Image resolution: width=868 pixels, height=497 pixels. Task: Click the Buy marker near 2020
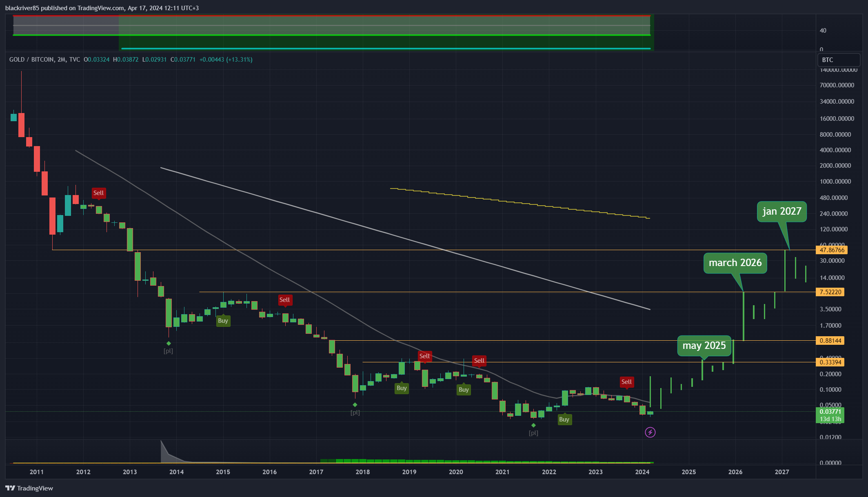click(x=464, y=390)
